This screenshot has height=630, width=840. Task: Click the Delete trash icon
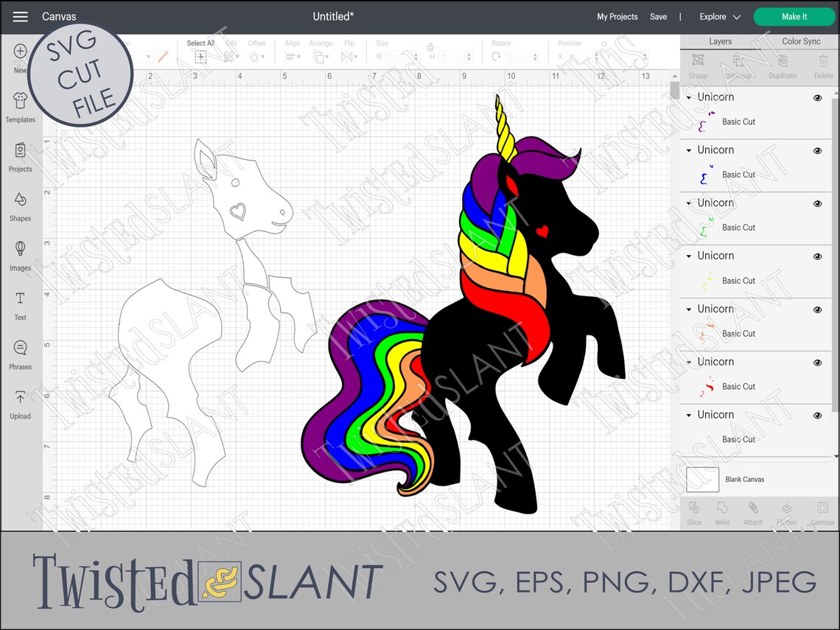pos(823,60)
